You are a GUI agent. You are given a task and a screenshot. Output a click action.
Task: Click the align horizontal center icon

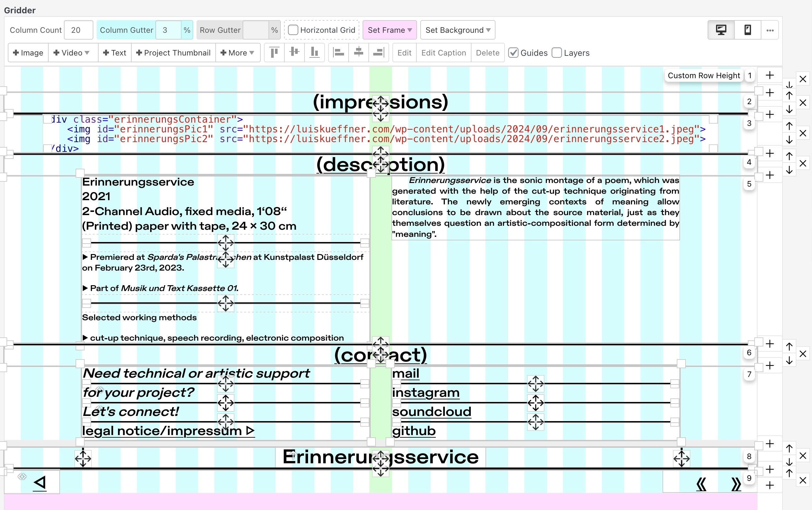(x=359, y=53)
